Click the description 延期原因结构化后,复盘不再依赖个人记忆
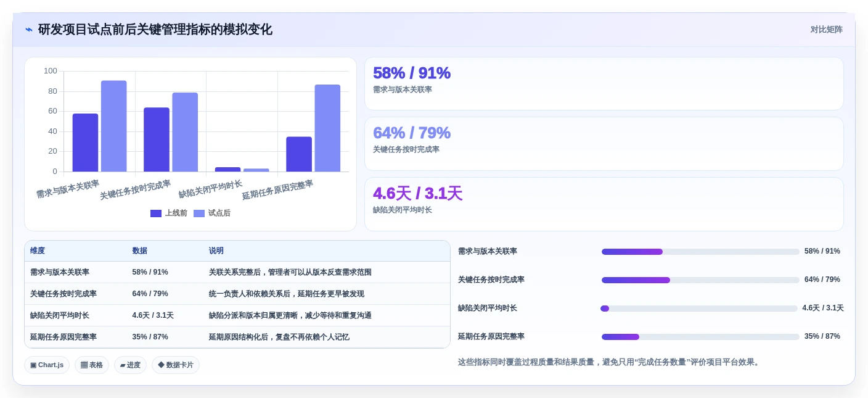The height and width of the screenshot is (398, 868). coord(279,337)
